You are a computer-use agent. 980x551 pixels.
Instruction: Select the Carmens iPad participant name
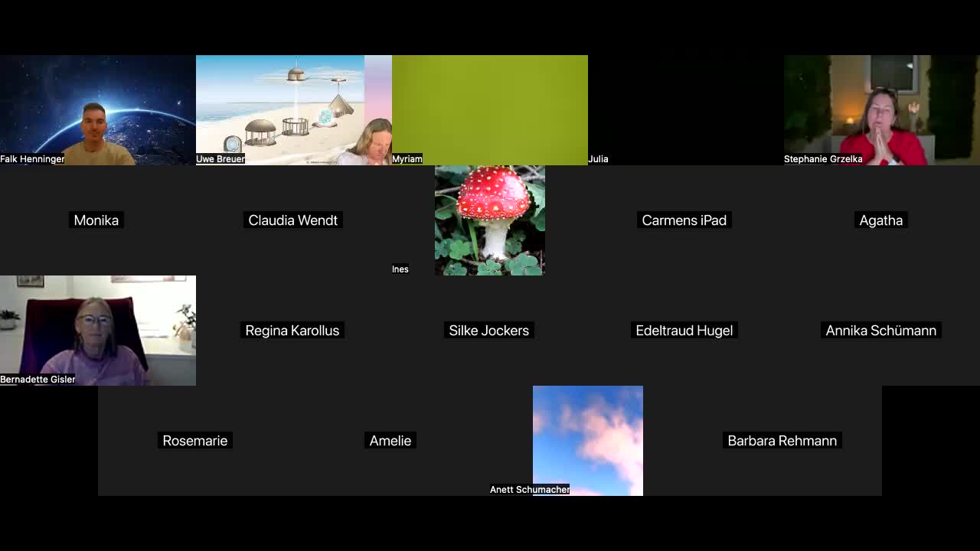(684, 220)
